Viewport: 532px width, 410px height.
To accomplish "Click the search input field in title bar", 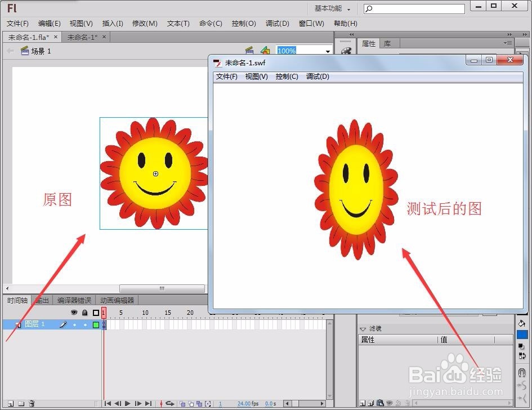I will pos(414,9).
